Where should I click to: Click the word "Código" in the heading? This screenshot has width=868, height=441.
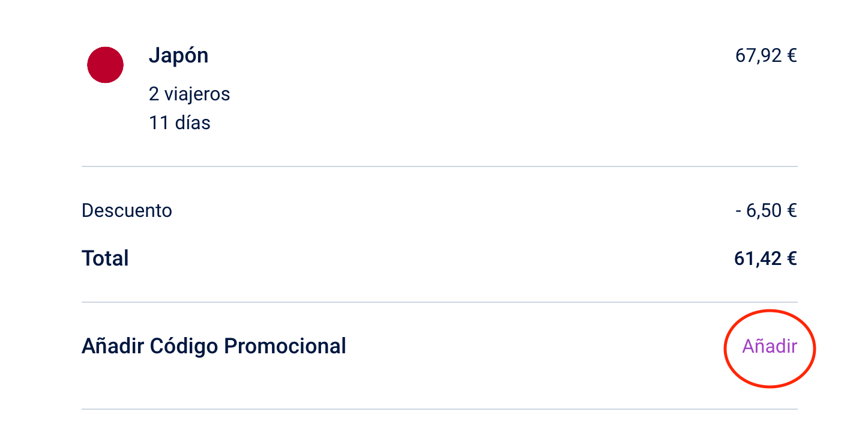point(183,346)
